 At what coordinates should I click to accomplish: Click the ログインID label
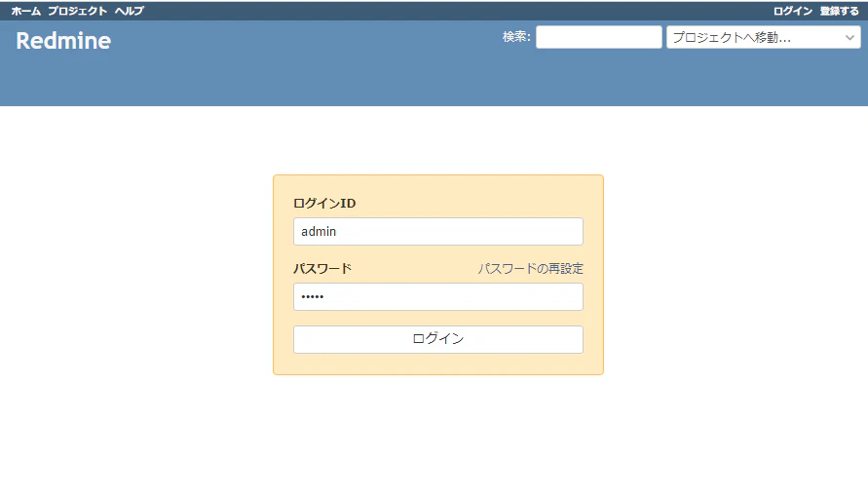point(324,203)
